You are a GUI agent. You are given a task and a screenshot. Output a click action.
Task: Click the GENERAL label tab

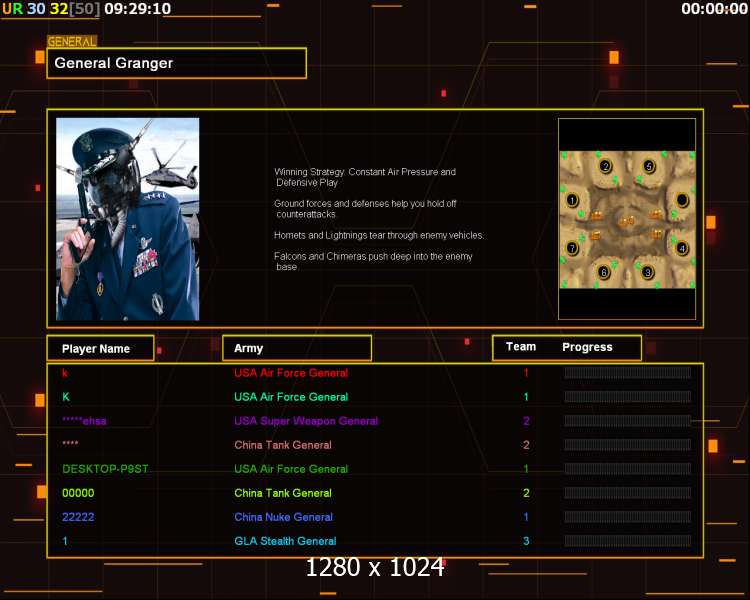[72, 42]
